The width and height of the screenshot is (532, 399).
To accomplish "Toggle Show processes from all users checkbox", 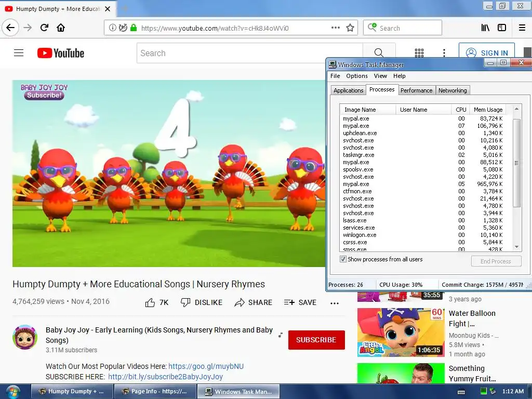I will [343, 259].
